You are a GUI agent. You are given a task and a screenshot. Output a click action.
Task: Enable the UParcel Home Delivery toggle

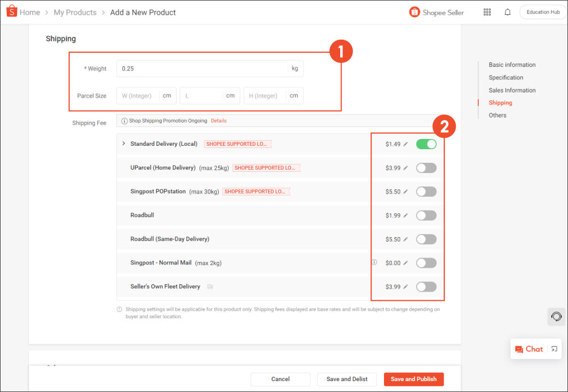427,168
